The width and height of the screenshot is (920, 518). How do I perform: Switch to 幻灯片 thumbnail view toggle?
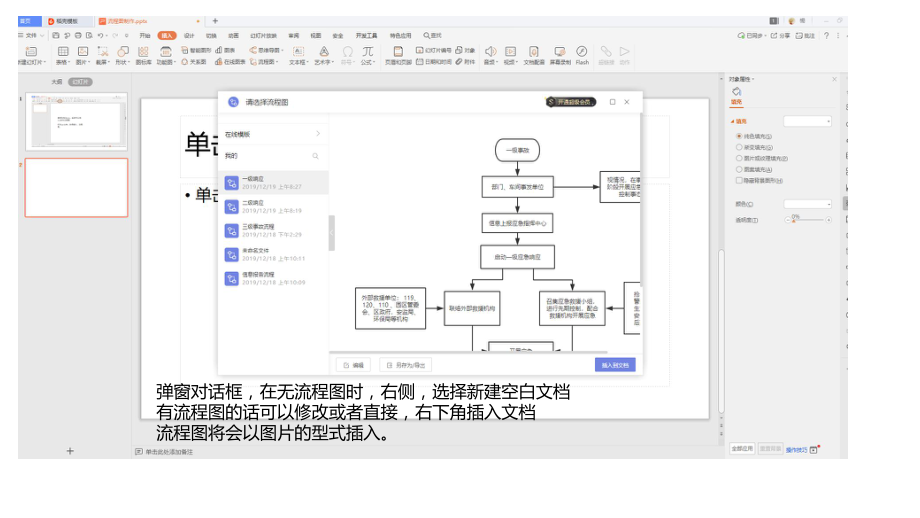pyautogui.click(x=80, y=82)
